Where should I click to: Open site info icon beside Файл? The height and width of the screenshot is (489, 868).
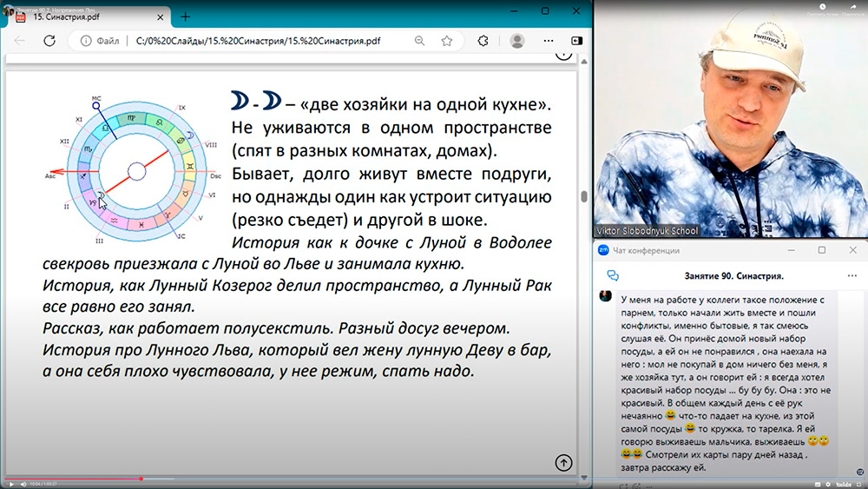click(x=86, y=41)
